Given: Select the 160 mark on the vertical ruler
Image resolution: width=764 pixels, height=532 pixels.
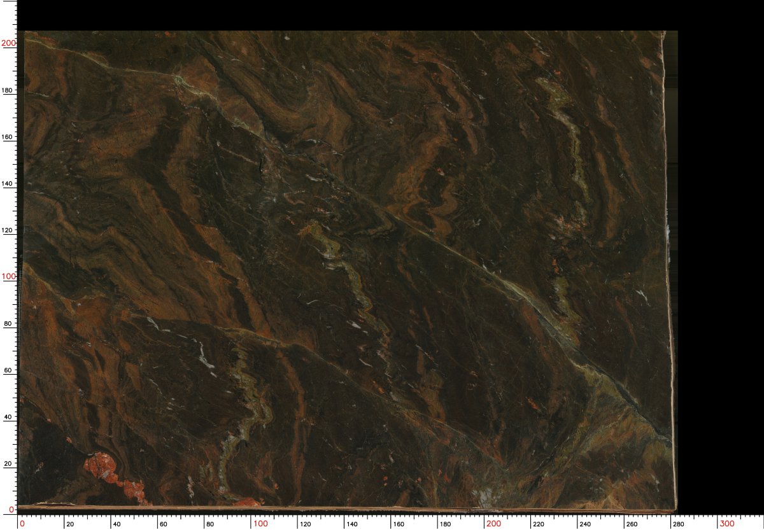Looking at the screenshot, I should pos(8,136).
